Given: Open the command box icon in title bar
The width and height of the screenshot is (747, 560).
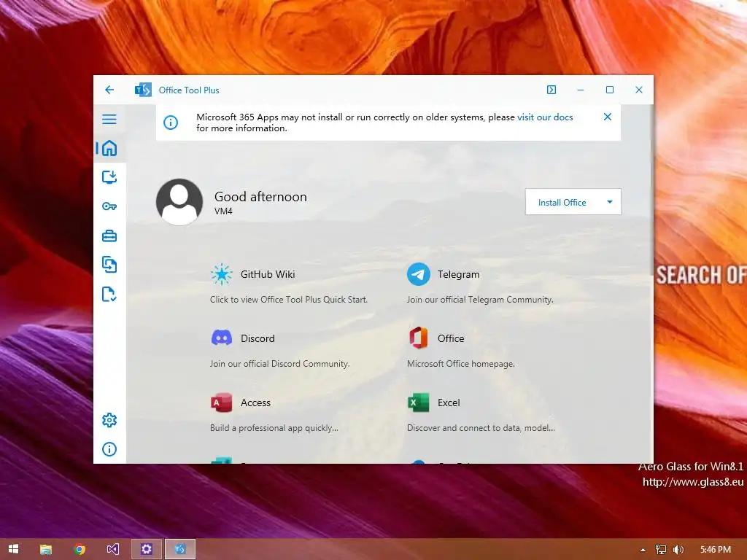Looking at the screenshot, I should pos(551,90).
